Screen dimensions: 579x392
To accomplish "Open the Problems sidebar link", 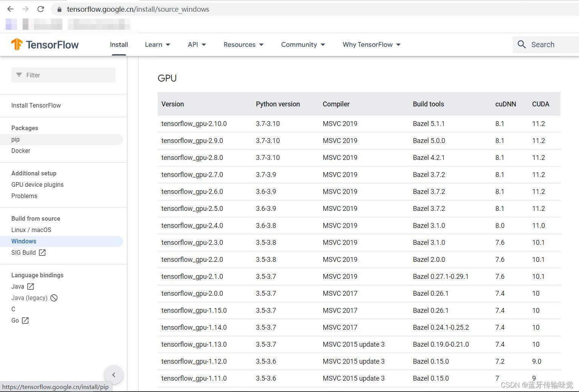I will pyautogui.click(x=24, y=196).
